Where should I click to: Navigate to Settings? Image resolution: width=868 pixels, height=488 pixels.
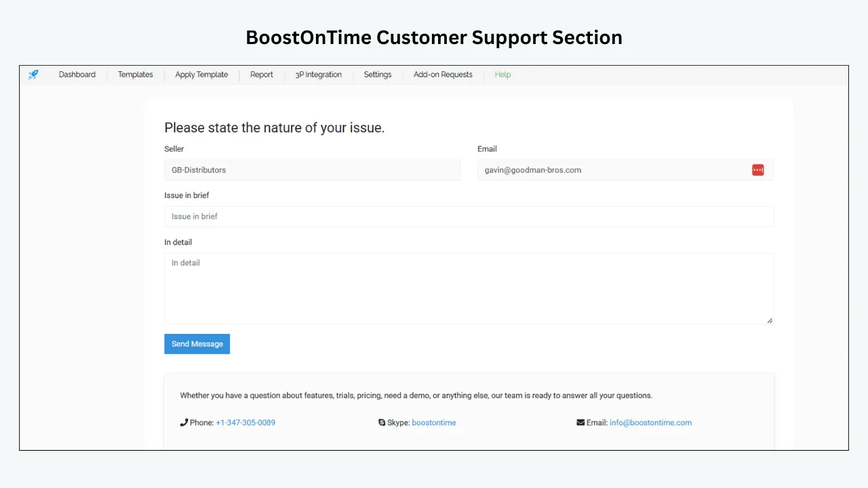click(x=378, y=75)
